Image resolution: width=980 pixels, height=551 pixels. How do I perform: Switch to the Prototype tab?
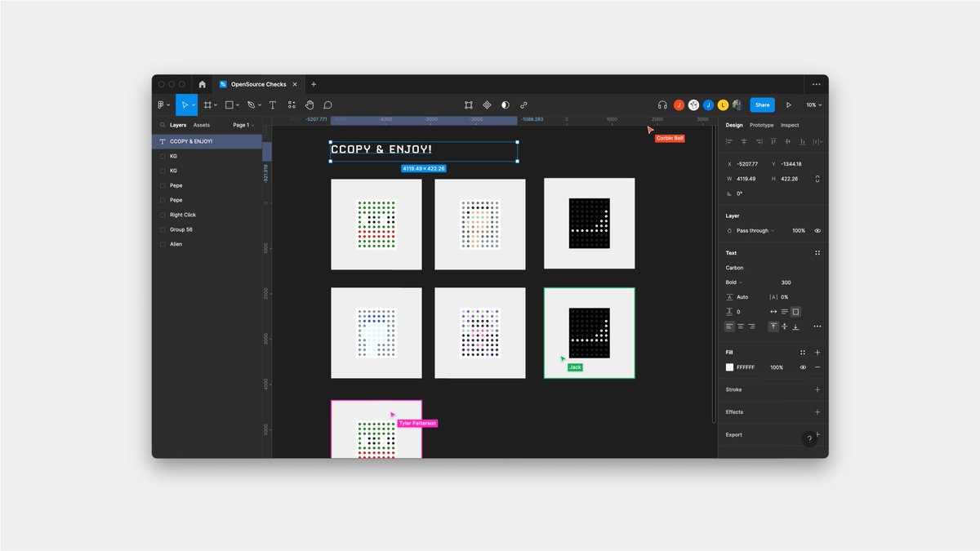(761, 125)
